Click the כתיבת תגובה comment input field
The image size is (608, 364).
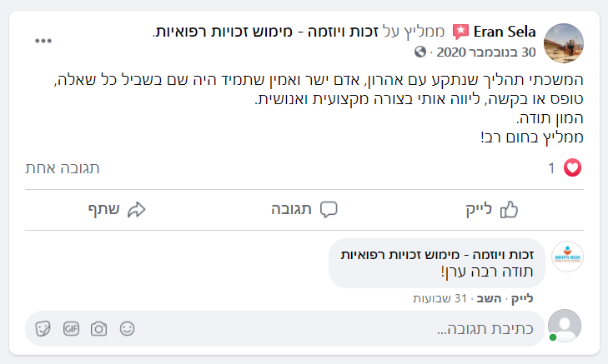[x=285, y=329]
